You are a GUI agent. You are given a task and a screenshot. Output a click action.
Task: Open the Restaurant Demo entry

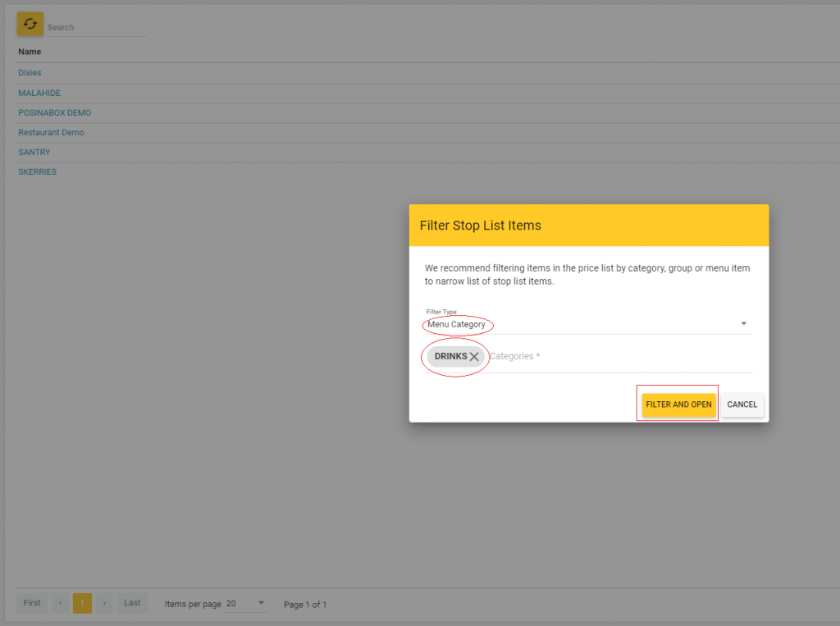pos(49,132)
